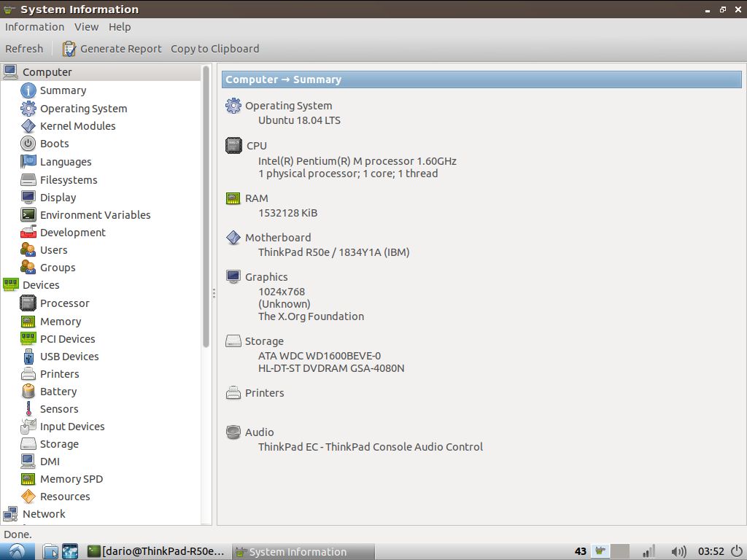Click the Operating System gear icon in sidebar
Viewport: 747px width, 560px height.
coord(28,109)
